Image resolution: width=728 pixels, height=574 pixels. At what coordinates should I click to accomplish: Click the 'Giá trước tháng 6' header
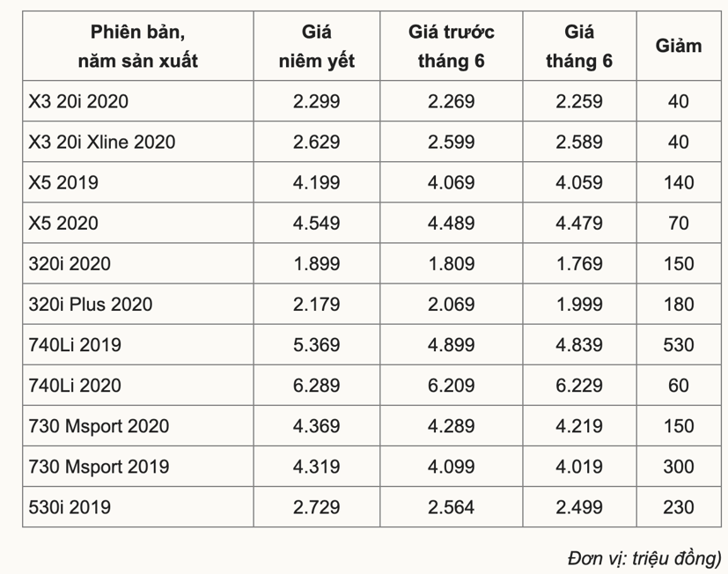pyautogui.click(x=451, y=47)
